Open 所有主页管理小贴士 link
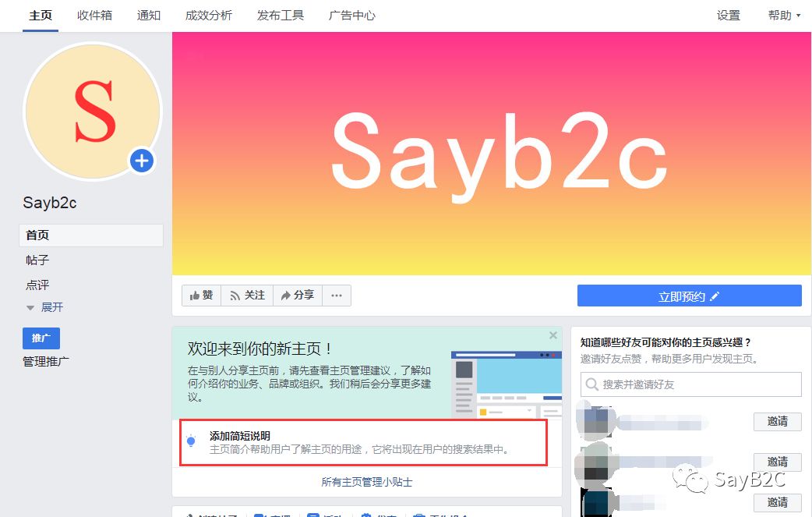The width and height of the screenshot is (812, 517). [366, 482]
